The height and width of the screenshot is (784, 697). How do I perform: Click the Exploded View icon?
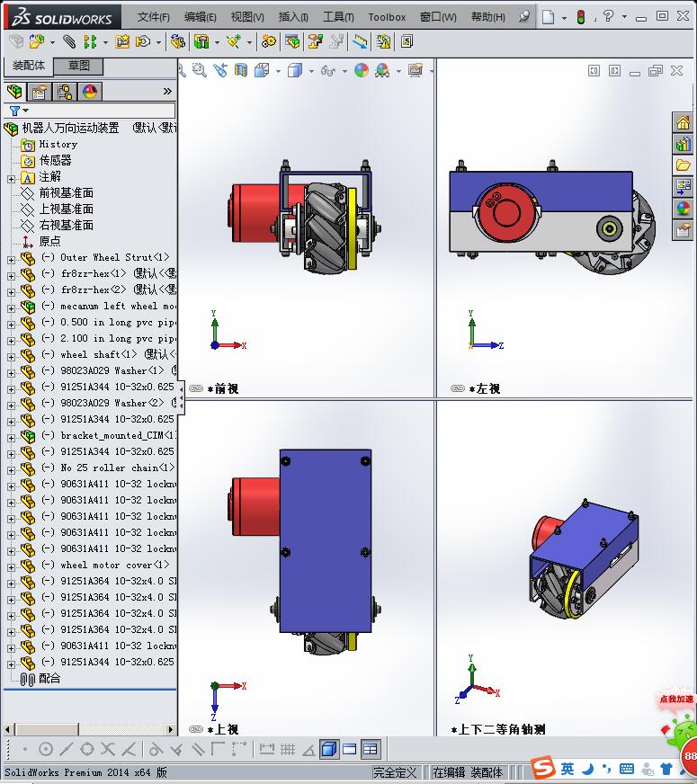[315, 41]
